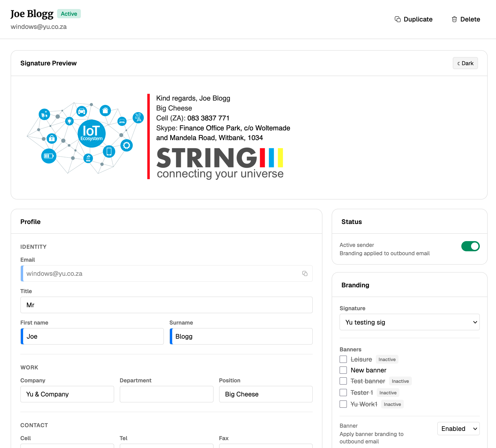The height and width of the screenshot is (448, 496).
Task: Click the Inactive tag beside Yu Work1
Action: point(392,404)
